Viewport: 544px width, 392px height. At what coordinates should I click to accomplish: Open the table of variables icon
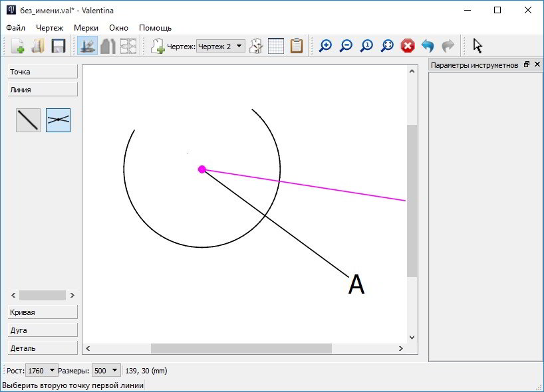(276, 46)
